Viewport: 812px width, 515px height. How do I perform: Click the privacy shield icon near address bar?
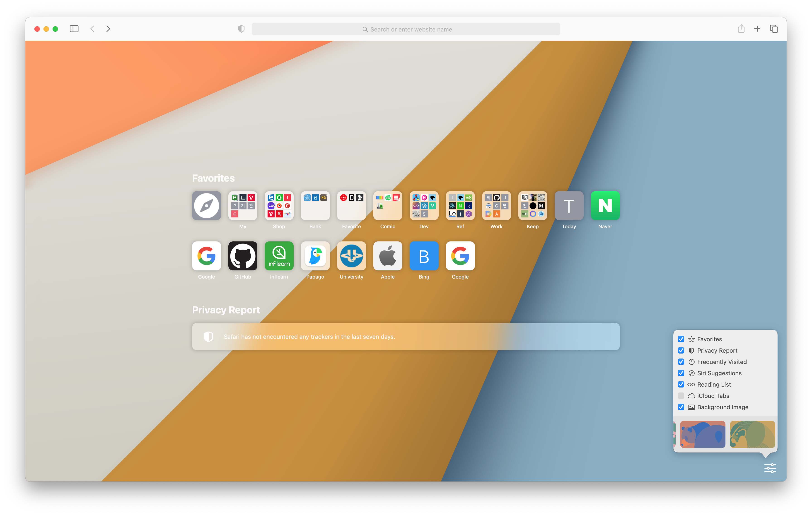(x=241, y=29)
